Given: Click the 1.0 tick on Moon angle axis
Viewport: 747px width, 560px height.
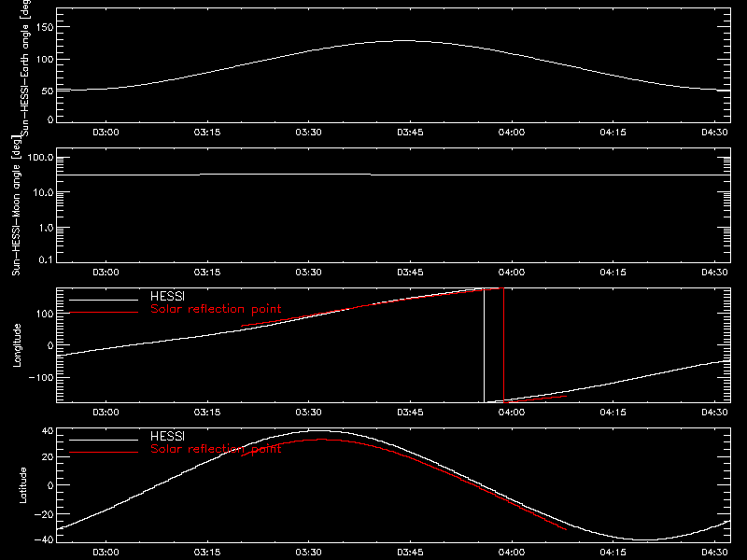Looking at the screenshot, I should click(46, 228).
